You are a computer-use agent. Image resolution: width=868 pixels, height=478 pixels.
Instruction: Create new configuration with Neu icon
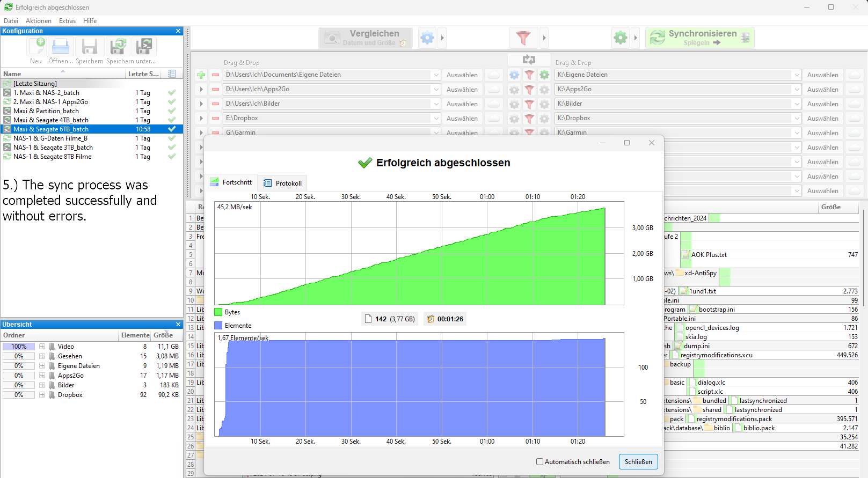point(36,47)
